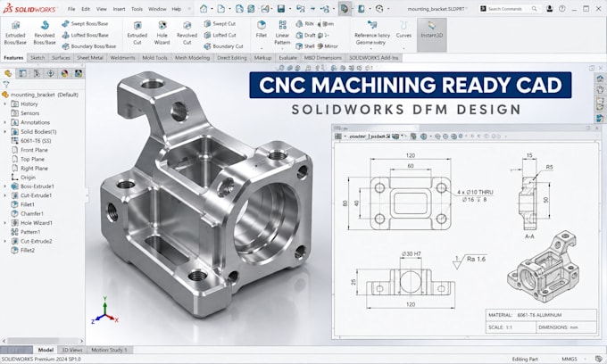
Task: Open the MMGS unit system menu
Action: (570, 359)
